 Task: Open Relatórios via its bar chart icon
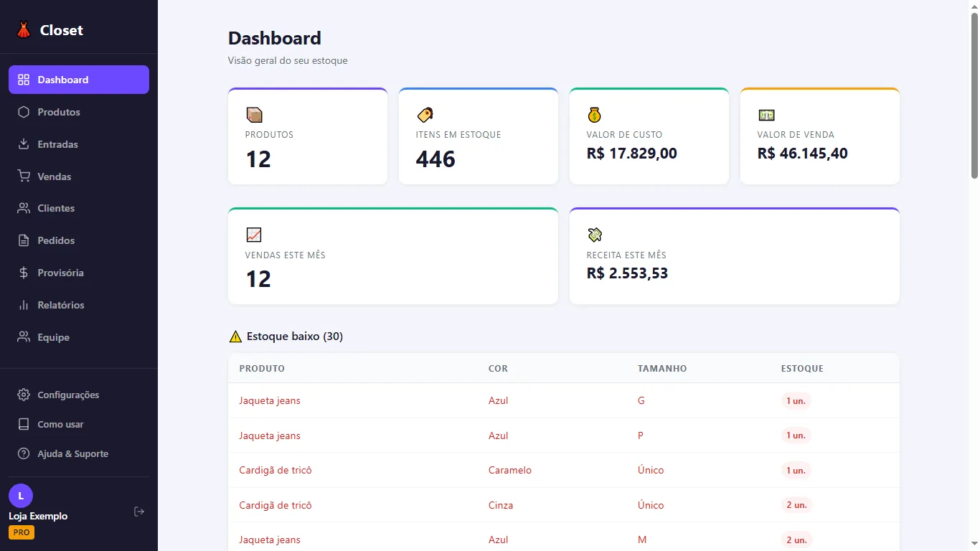[24, 305]
